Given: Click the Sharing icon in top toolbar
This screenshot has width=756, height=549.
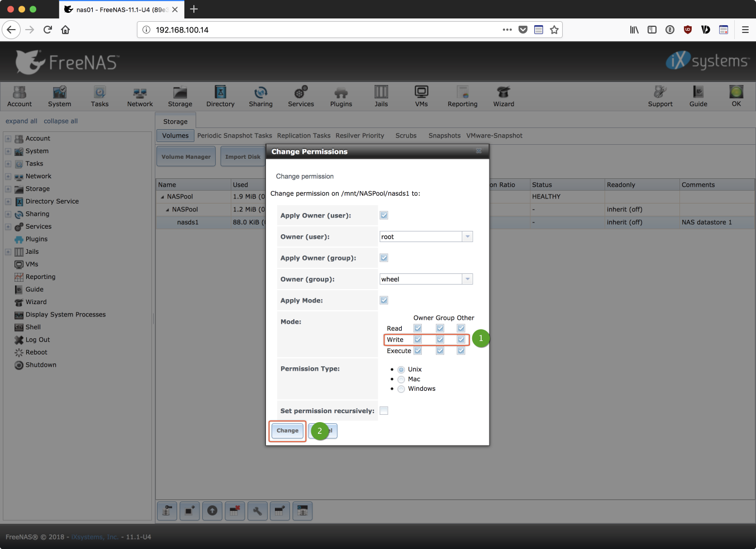Looking at the screenshot, I should point(260,96).
